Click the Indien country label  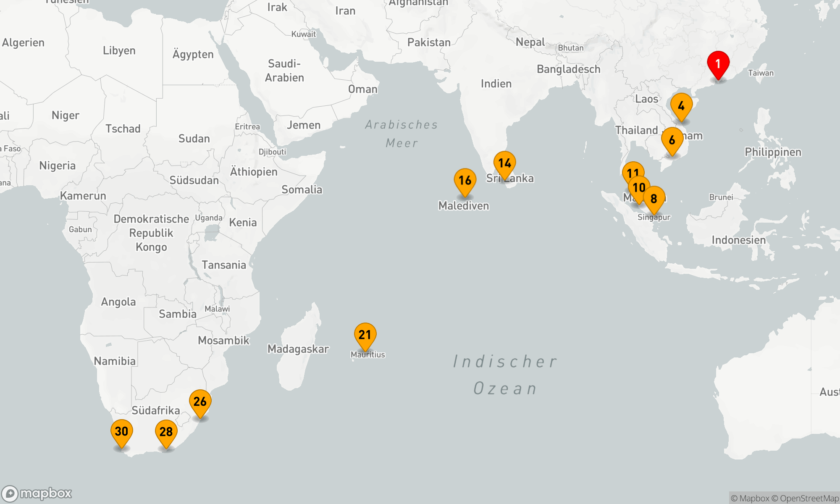tap(496, 84)
